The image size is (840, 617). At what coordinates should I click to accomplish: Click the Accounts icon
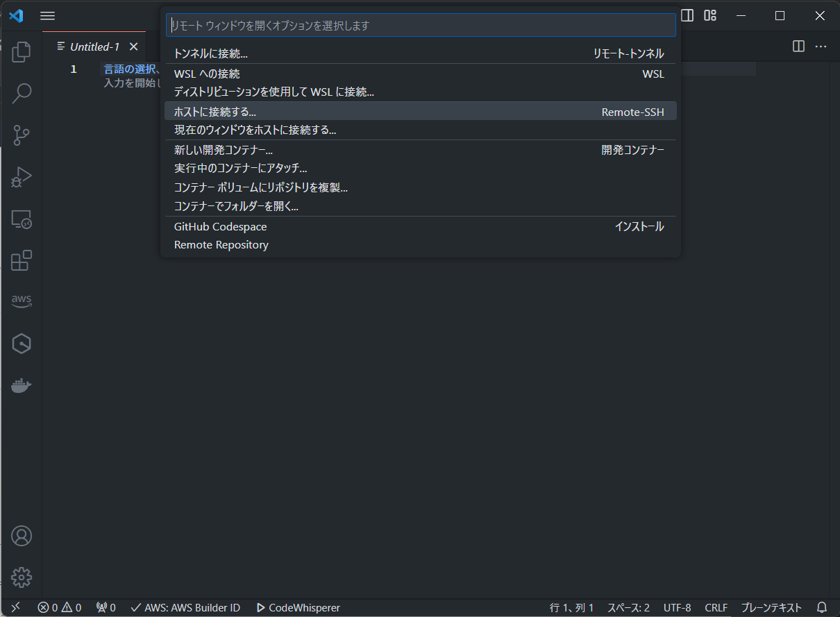[22, 536]
